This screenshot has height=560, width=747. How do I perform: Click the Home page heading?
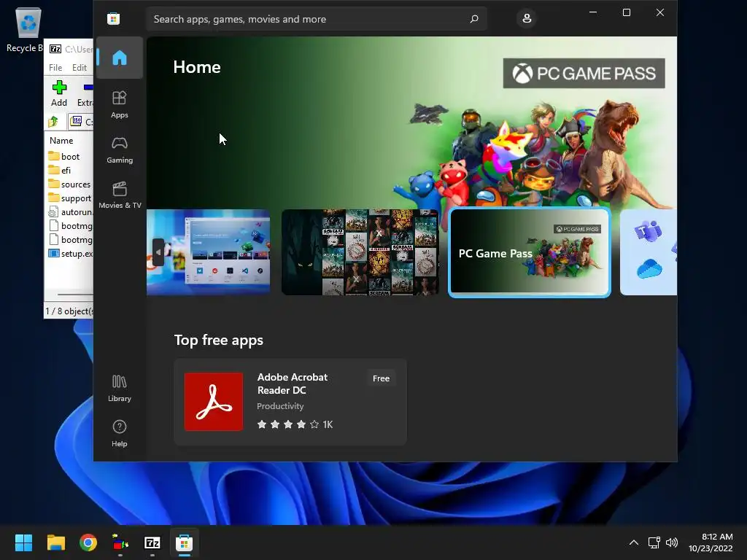(x=197, y=67)
